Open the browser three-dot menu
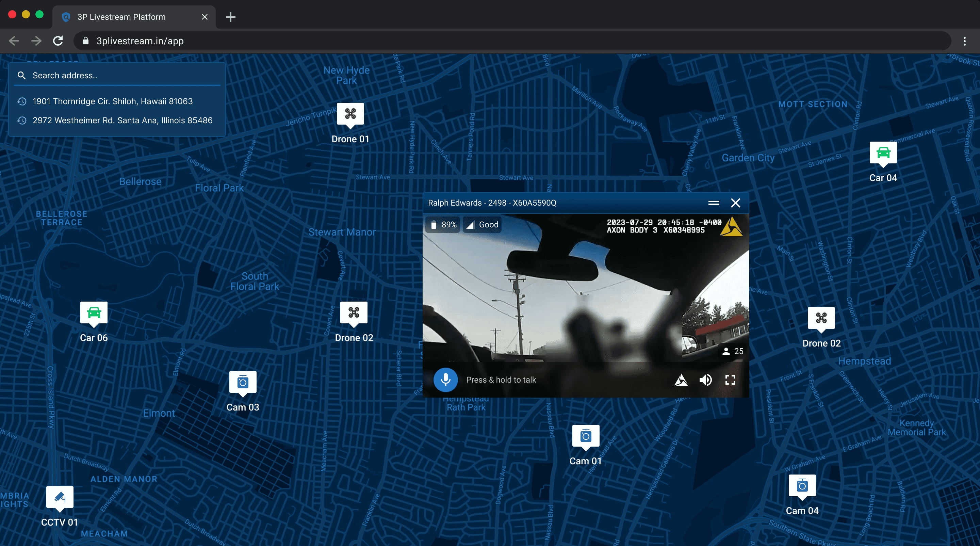Screen dimensions: 980x546 tap(964, 41)
